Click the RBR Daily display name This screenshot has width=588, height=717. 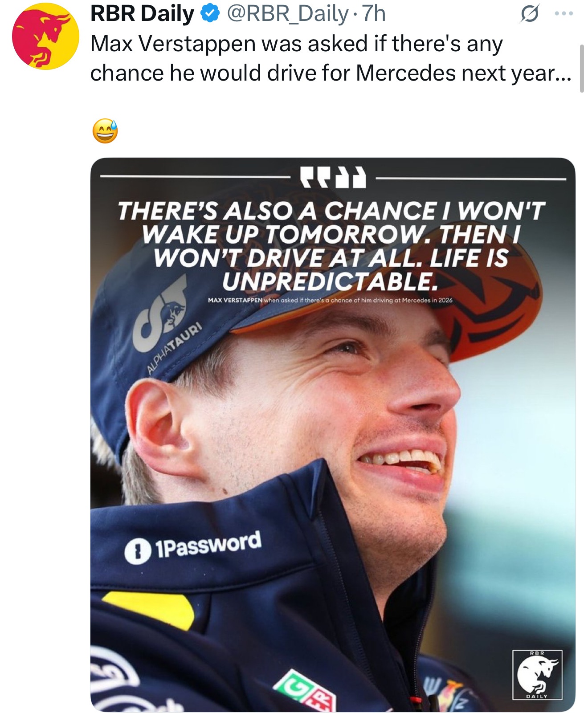[x=143, y=14]
